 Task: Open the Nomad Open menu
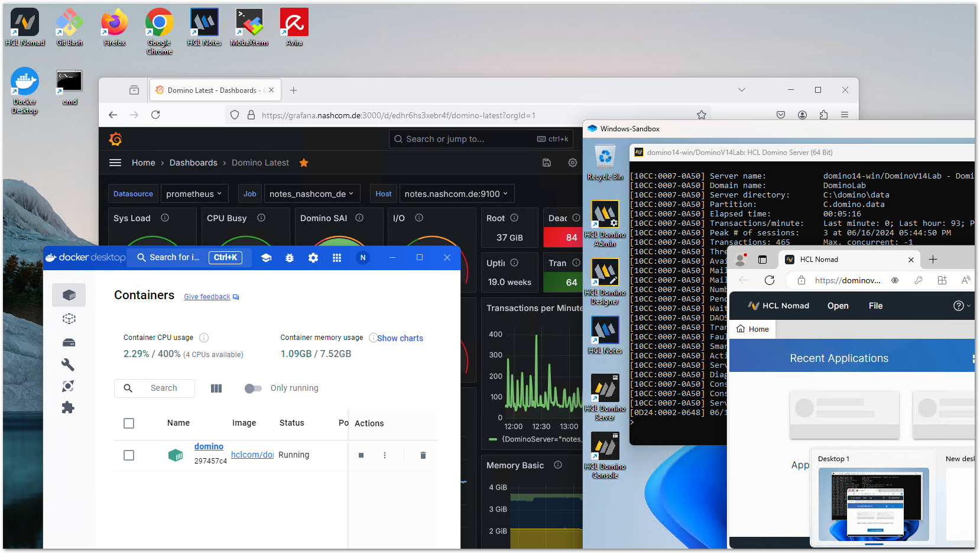coord(838,306)
